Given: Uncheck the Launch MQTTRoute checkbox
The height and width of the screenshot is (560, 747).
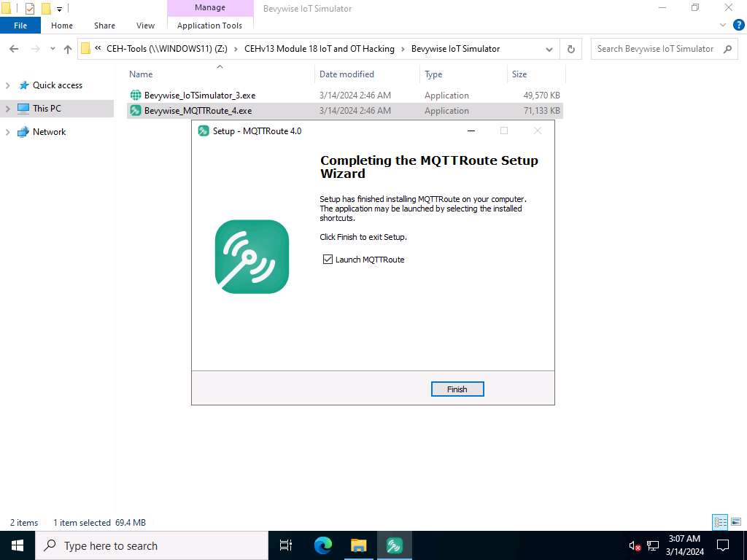Looking at the screenshot, I should 328,260.
